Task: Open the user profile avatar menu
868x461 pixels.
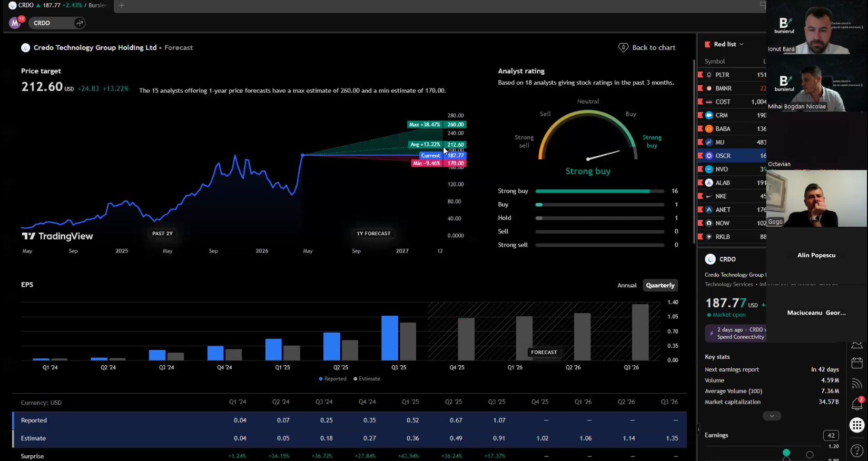Action: [15, 23]
